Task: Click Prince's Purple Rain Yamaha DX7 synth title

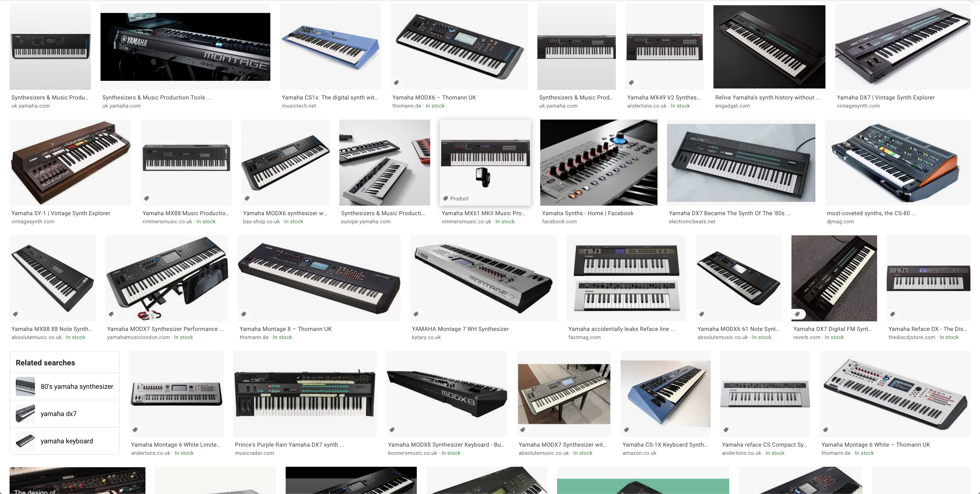Action: point(290,445)
